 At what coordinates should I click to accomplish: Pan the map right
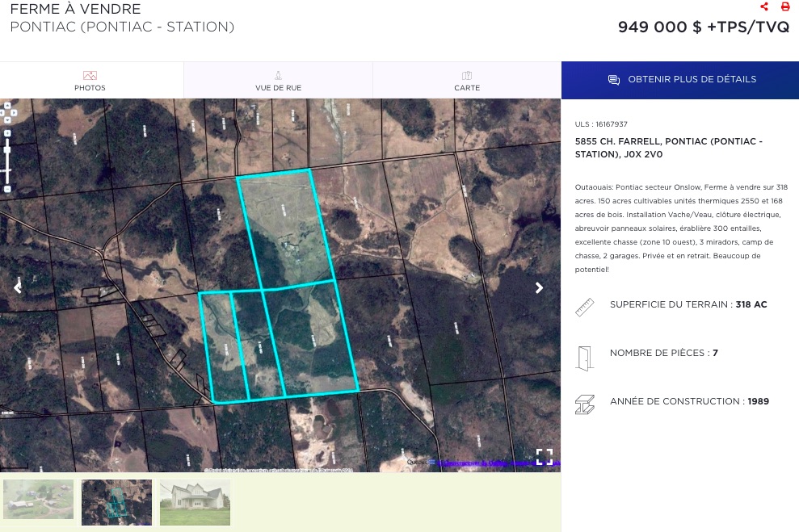click(14, 112)
